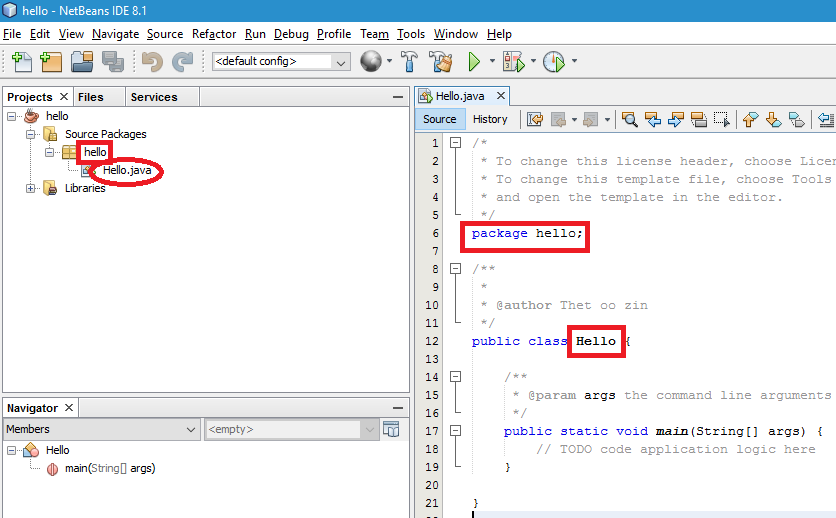Fold the Javadoc comment at line 8

click(x=455, y=269)
